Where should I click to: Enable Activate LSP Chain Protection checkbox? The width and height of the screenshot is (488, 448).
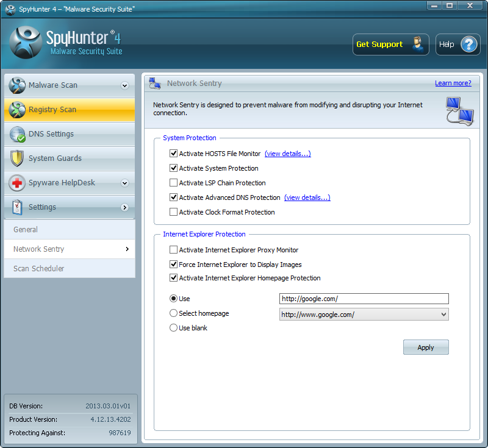[174, 183]
